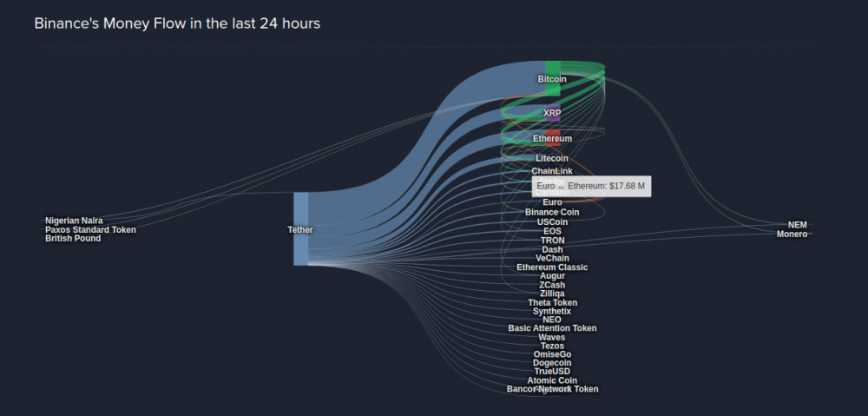Click the Euro–Ethereum $17.68 M tooltip

592,186
